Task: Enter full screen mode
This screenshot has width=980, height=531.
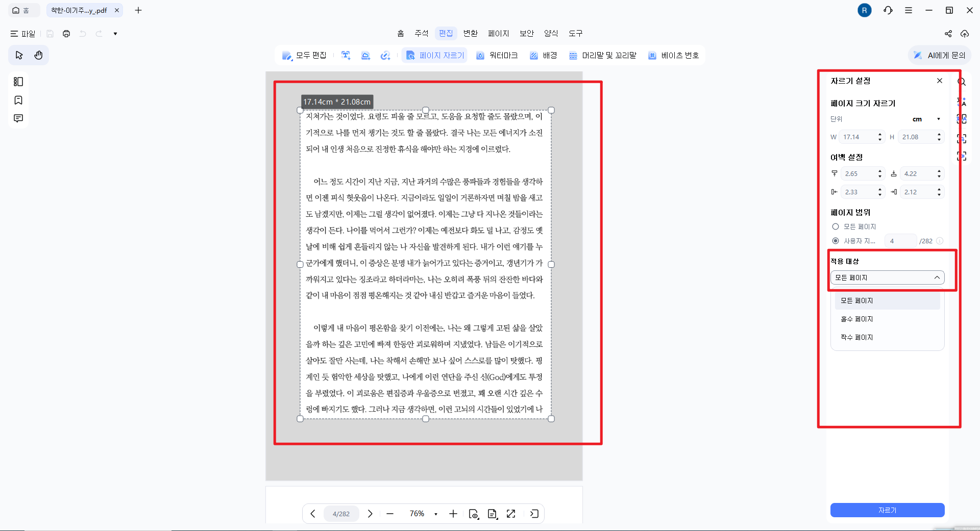Action: coord(511,514)
